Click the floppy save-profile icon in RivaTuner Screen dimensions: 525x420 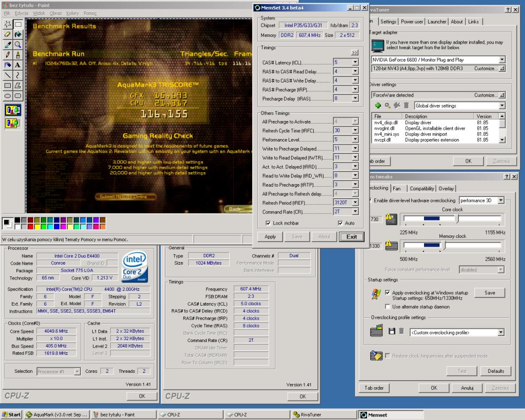tap(392, 331)
